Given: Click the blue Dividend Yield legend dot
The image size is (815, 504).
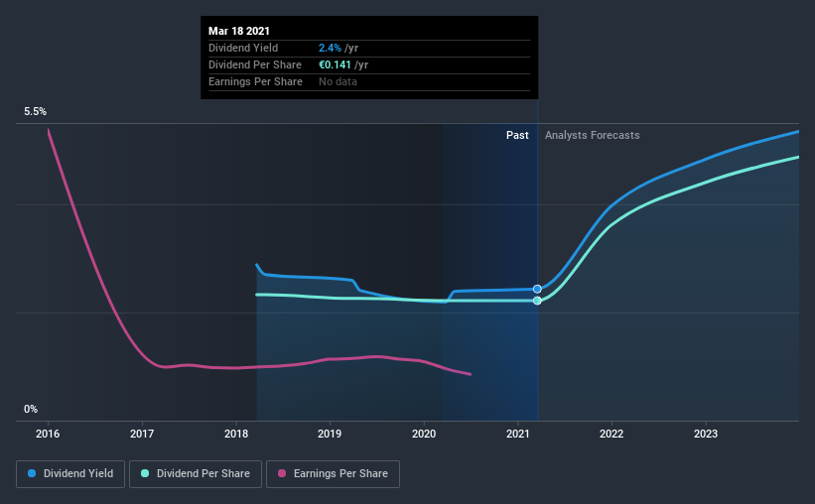Looking at the screenshot, I should [32, 473].
